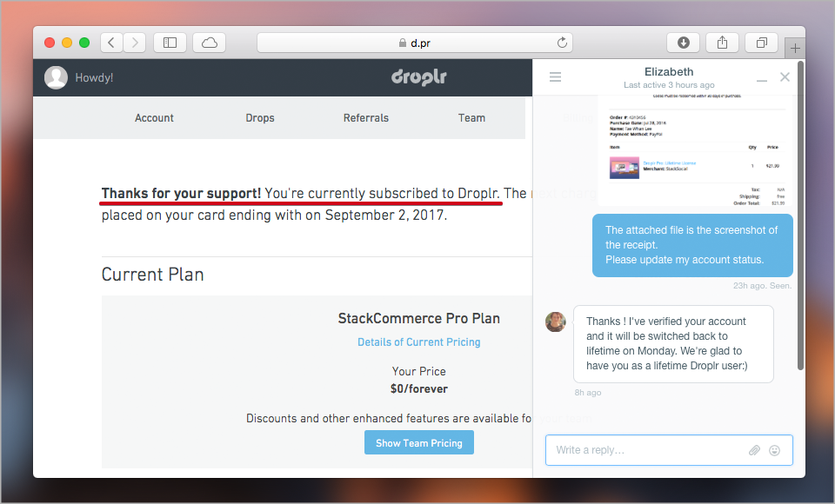Image resolution: width=835 pixels, height=504 pixels.
Task: Minimize the Elizabeth chat panel
Action: (762, 80)
